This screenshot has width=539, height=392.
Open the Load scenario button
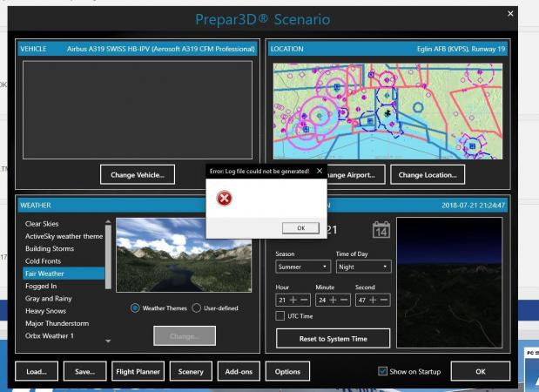point(37,371)
